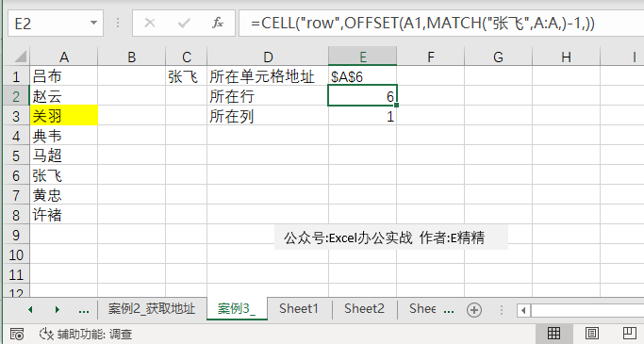Viewport: 644px width, 344px height.
Task: Click cell A6 containing 张飞
Action: [64, 175]
